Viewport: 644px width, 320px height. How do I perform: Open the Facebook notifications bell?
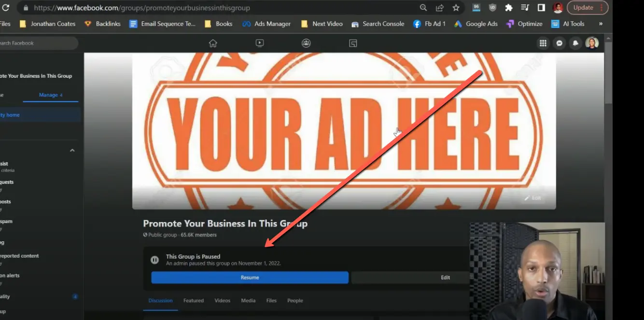point(575,43)
